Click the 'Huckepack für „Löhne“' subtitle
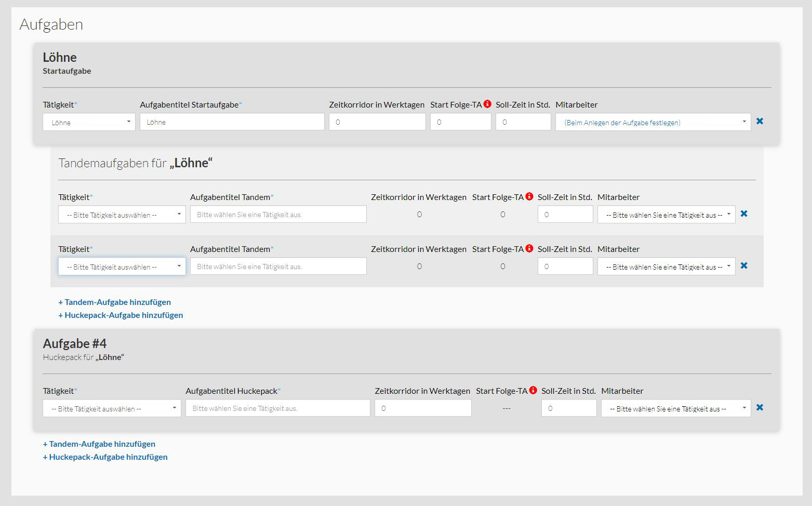This screenshot has width=812, height=506. pos(84,357)
